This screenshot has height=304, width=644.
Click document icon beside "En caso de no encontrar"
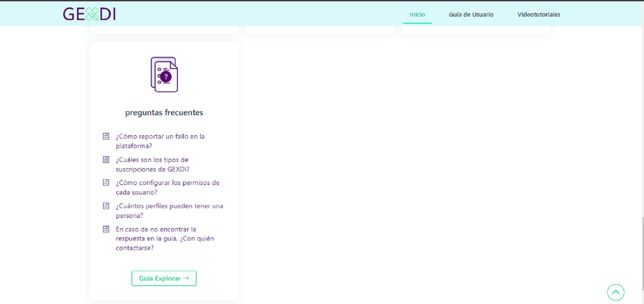(x=106, y=229)
